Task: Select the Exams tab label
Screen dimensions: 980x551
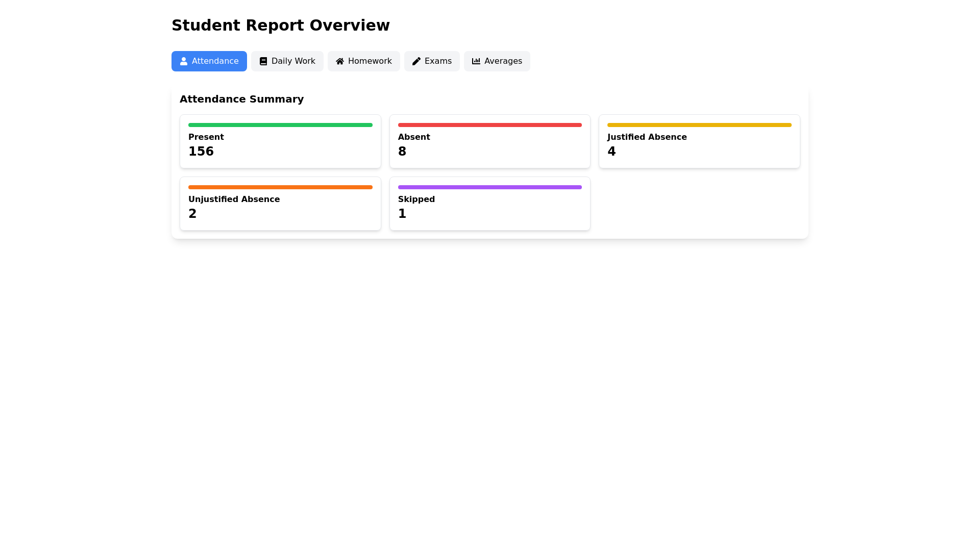Action: tap(438, 61)
